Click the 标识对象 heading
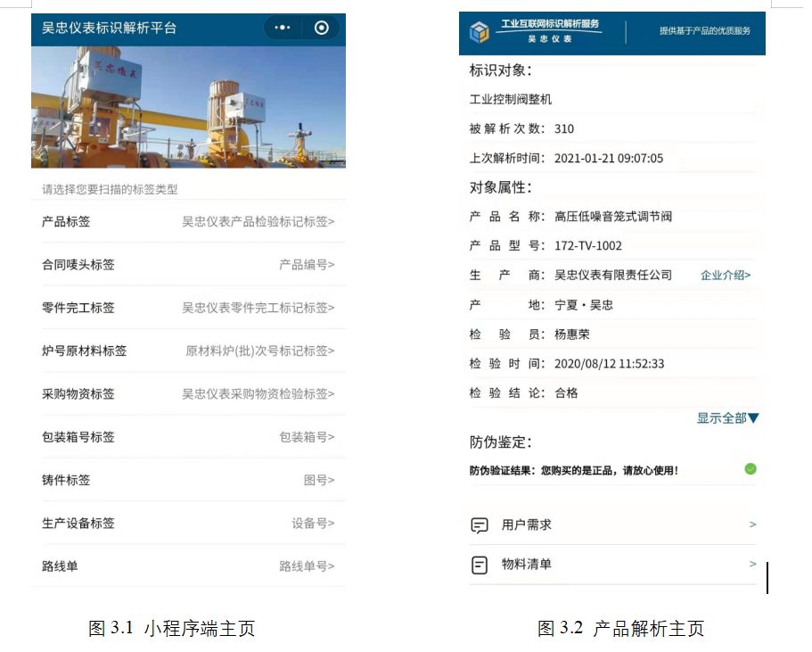This screenshot has width=812, height=652. point(500,70)
